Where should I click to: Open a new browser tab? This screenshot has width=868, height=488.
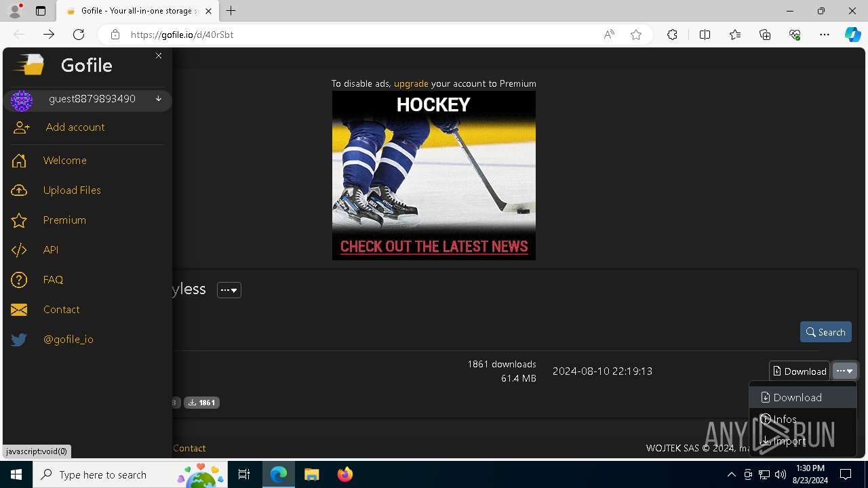pos(231,11)
